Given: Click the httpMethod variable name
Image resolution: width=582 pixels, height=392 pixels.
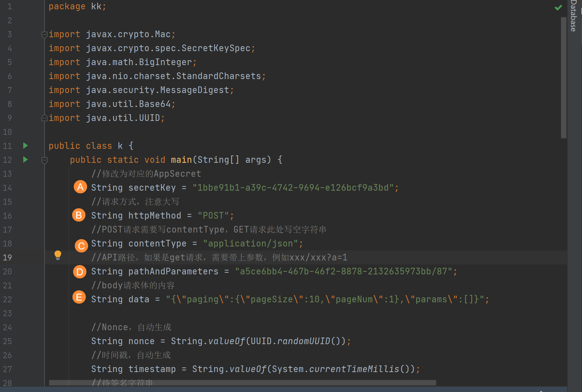Looking at the screenshot, I should click(155, 216).
